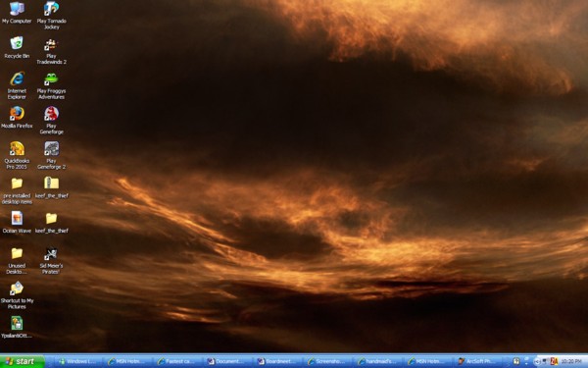Open the Windows Start menu
Image resolution: width=588 pixels, height=368 pixels.
pyautogui.click(x=23, y=361)
